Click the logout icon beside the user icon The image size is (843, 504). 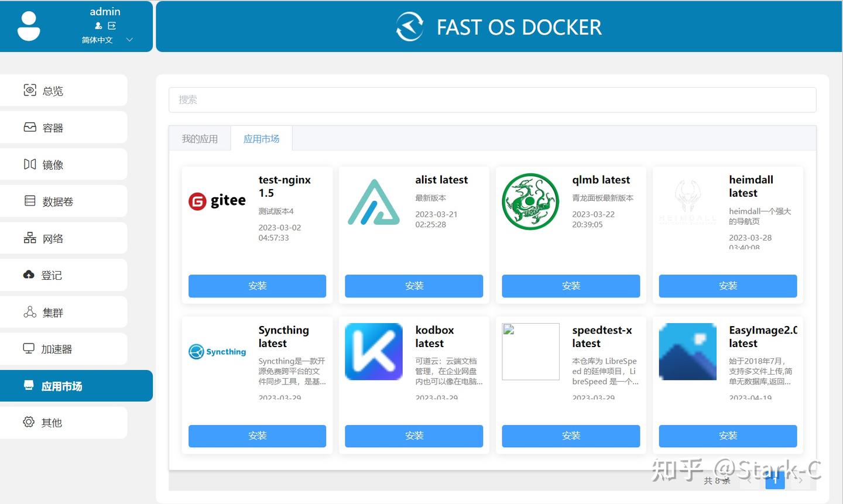pyautogui.click(x=112, y=26)
